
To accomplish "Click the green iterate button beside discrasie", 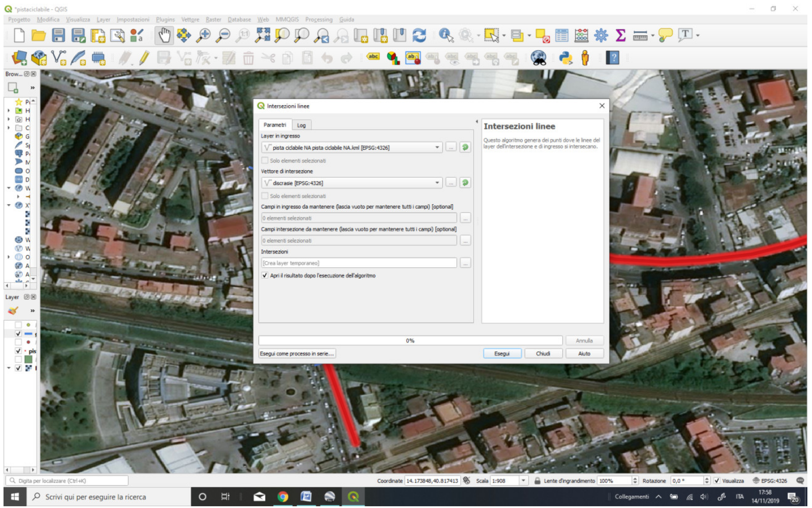I will pos(465,183).
